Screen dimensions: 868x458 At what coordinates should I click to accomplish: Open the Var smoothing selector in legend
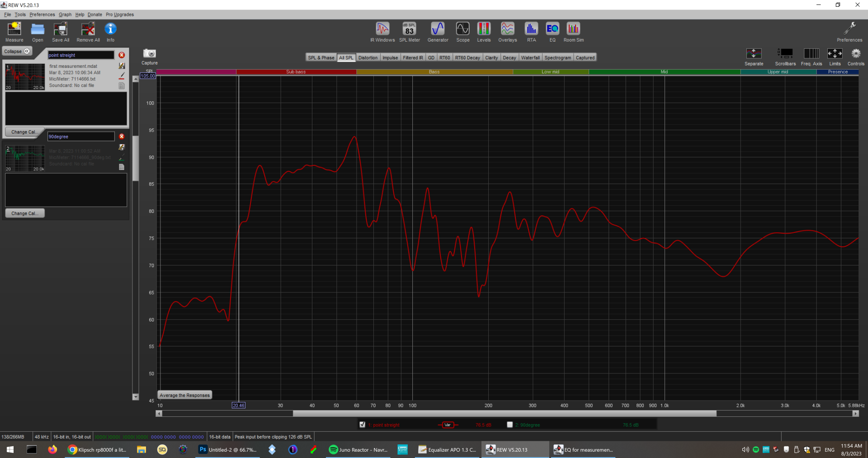click(x=448, y=425)
